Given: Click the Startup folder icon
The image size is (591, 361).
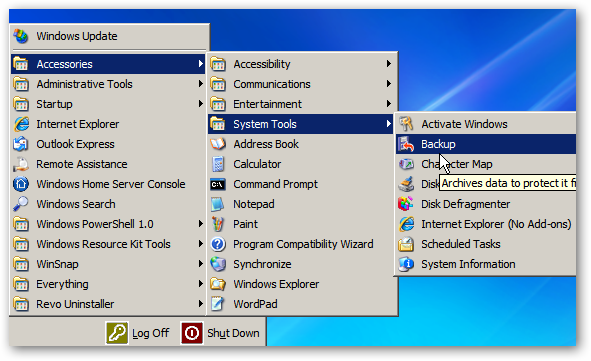Looking at the screenshot, I should [x=21, y=104].
